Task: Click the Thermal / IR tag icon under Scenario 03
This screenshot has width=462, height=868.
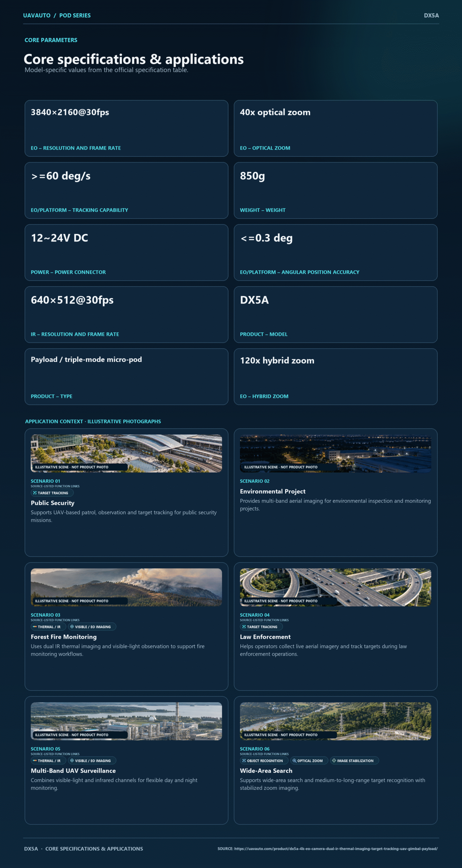Action: pyautogui.click(x=35, y=627)
